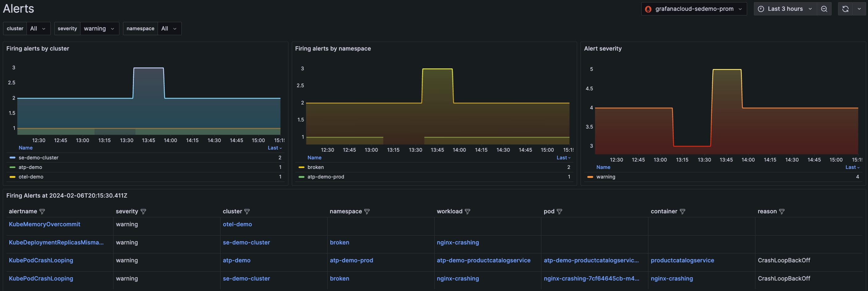
Task: Click the filter icon beside severity column
Action: (x=143, y=211)
